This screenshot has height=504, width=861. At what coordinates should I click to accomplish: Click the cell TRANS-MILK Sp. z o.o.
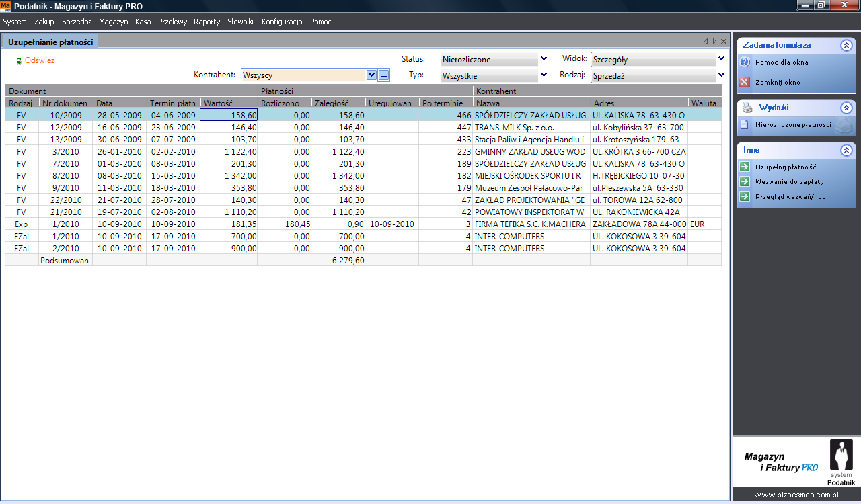pos(531,127)
